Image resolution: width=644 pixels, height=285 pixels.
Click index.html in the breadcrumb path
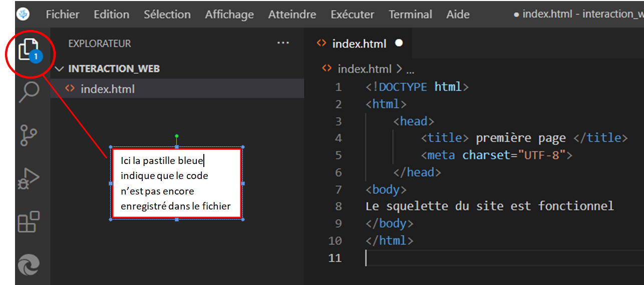[364, 69]
